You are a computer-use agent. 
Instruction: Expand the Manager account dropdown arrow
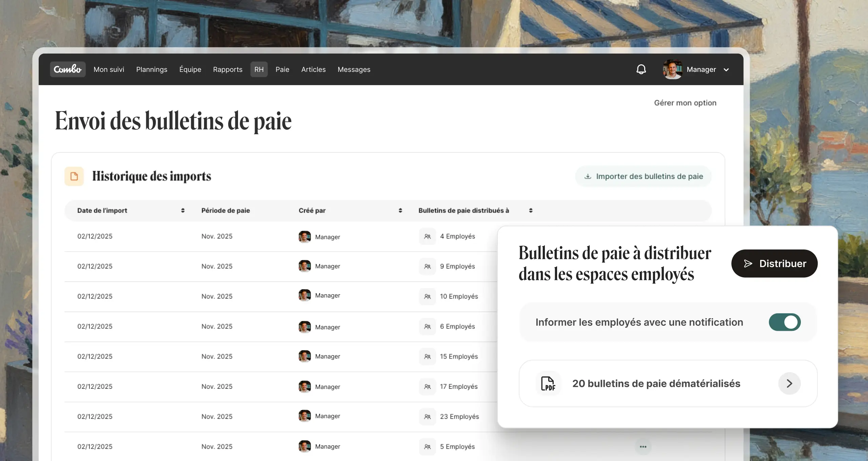[x=726, y=70]
